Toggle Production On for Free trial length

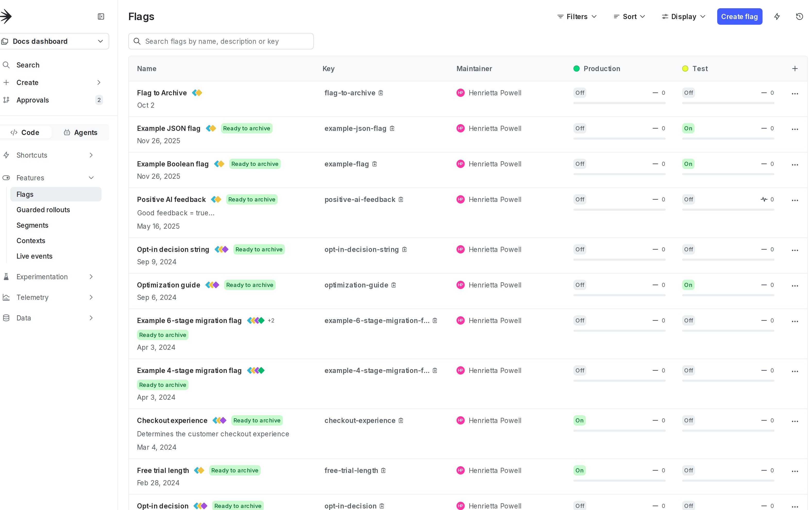tap(579, 470)
